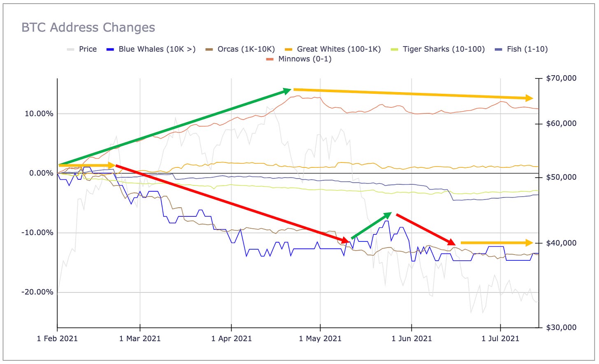Click the 10.00% left axis label
This screenshot has width=599, height=364.
(39, 114)
